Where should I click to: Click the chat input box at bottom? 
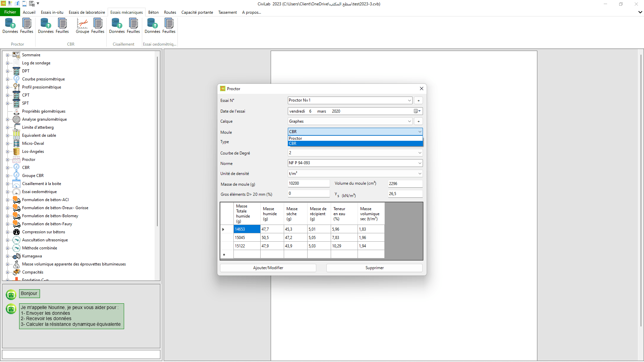click(81, 354)
